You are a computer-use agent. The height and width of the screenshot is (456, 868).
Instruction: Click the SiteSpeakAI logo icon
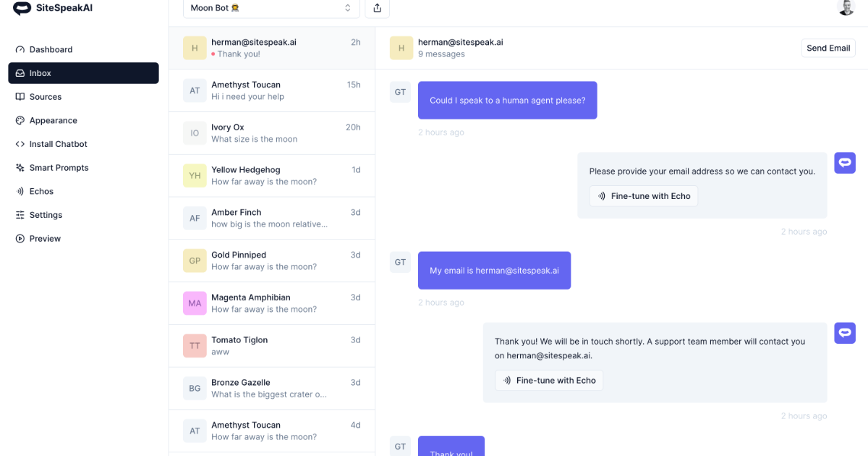click(x=22, y=9)
